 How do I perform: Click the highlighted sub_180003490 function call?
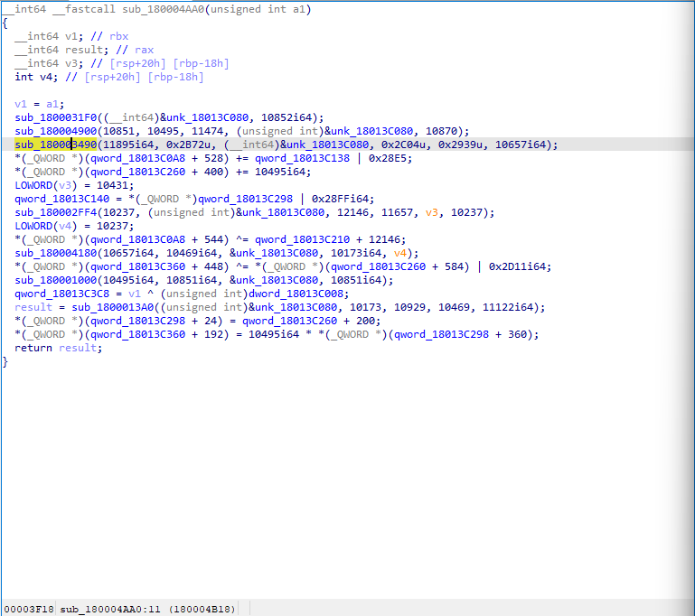[55, 145]
